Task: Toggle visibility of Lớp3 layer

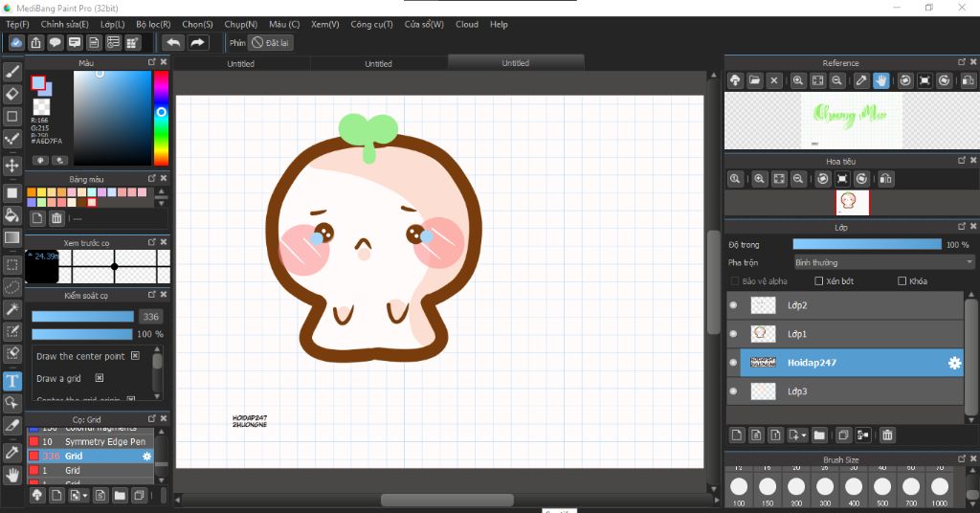Action: 733,391
